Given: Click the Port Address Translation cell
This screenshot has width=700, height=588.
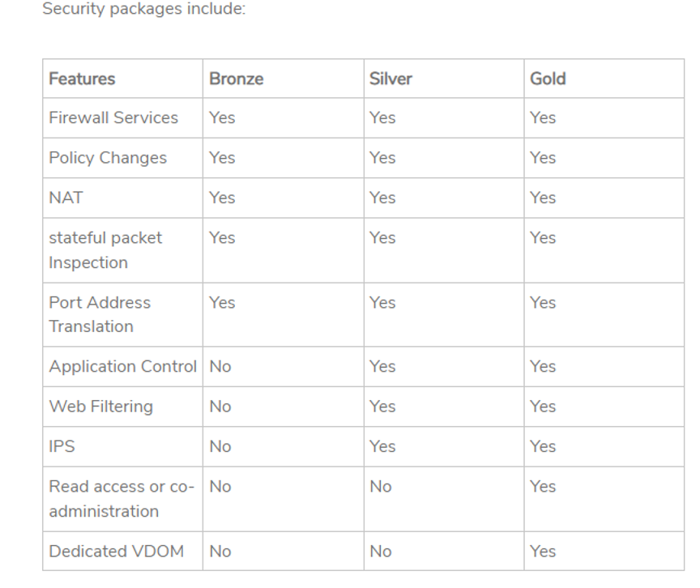Looking at the screenshot, I should pos(100,314).
